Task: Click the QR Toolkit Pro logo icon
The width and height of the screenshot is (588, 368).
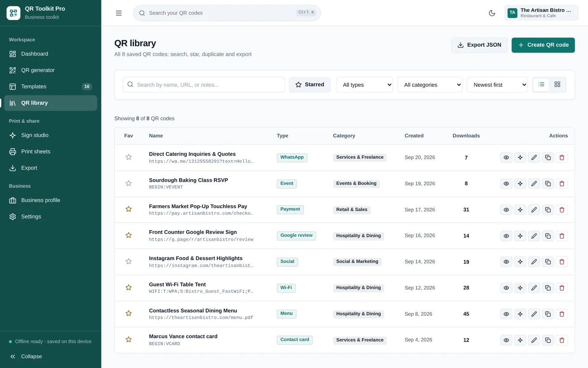Action: (x=13, y=13)
